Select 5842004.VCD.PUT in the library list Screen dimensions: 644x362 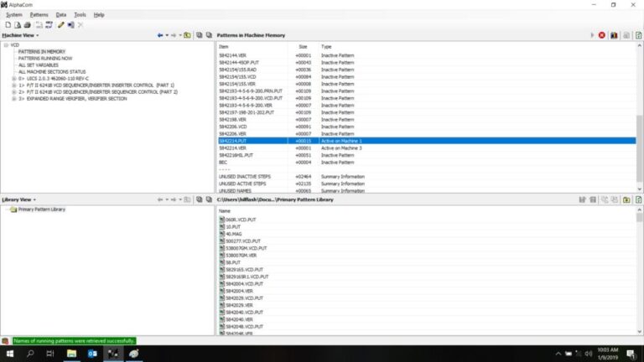coord(244,284)
